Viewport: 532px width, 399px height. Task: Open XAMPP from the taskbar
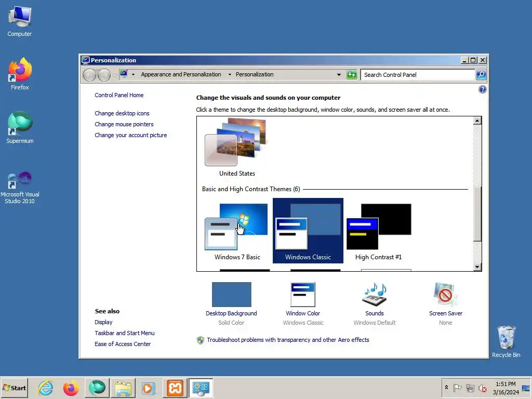click(x=175, y=388)
